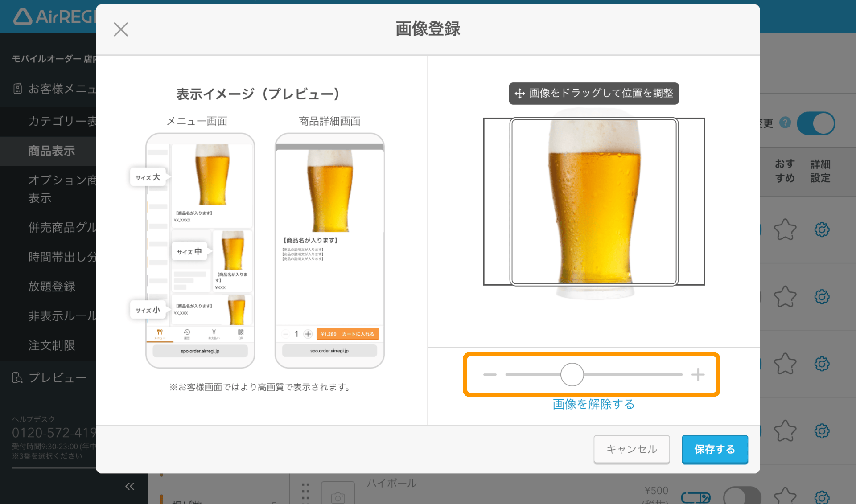The width and height of the screenshot is (856, 504).
Task: Click the plus zoom-in icon
Action: pyautogui.click(x=698, y=375)
